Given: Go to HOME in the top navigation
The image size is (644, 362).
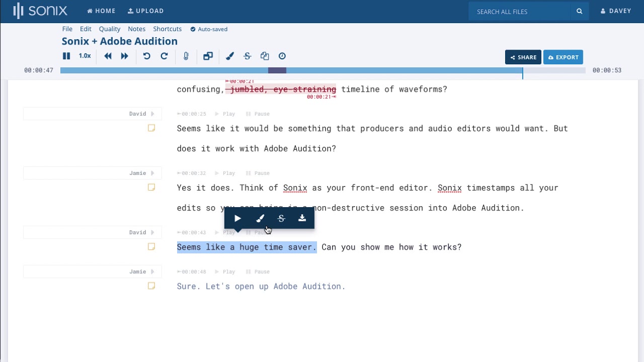Looking at the screenshot, I should point(101,11).
